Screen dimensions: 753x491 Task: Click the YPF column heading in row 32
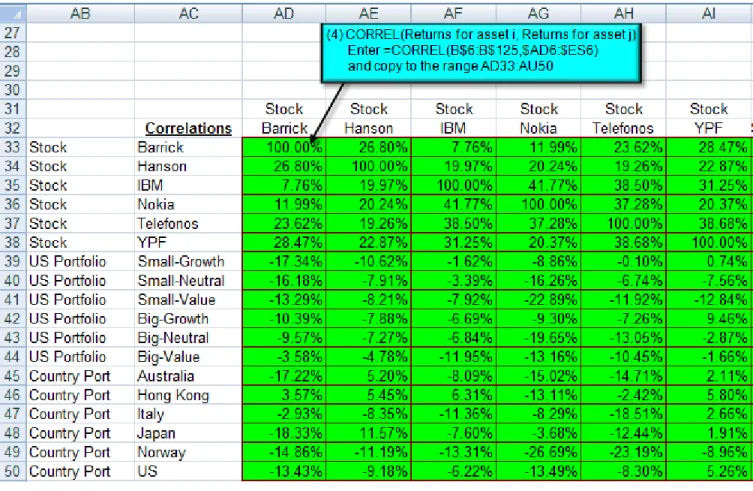coord(709,128)
